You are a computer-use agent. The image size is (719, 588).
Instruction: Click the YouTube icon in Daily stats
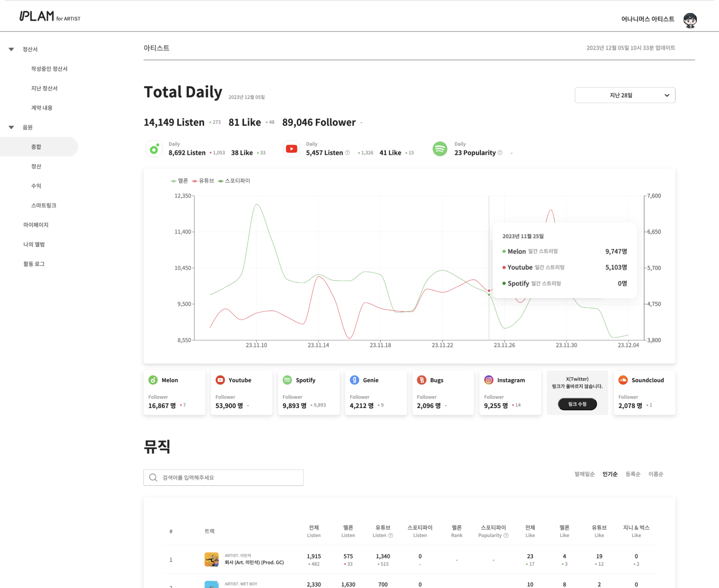click(291, 149)
